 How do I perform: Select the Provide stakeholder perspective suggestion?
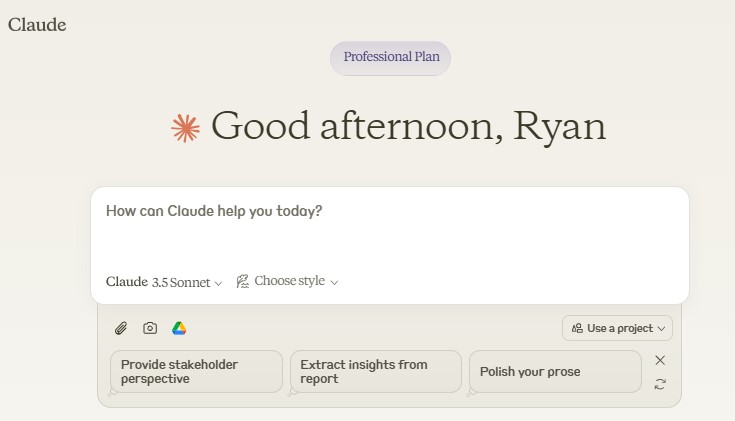pos(196,371)
